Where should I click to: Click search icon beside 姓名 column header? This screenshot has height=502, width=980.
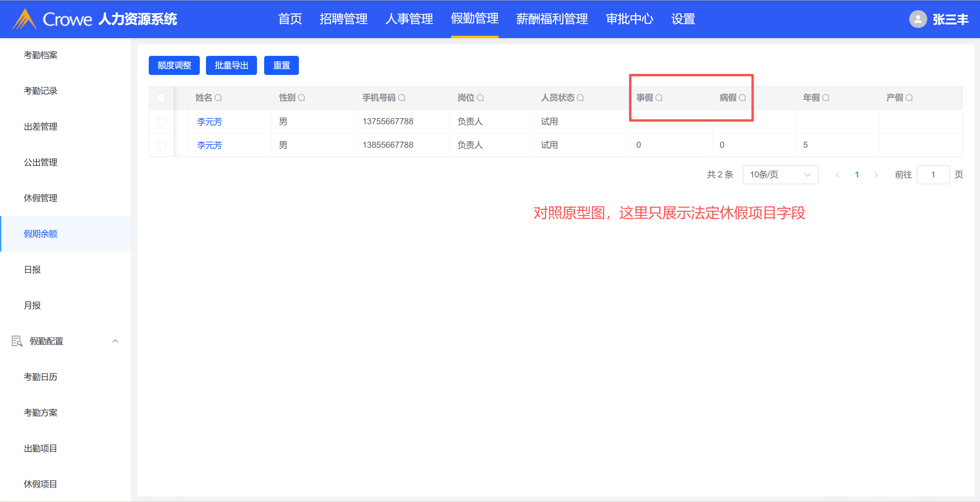(x=218, y=98)
